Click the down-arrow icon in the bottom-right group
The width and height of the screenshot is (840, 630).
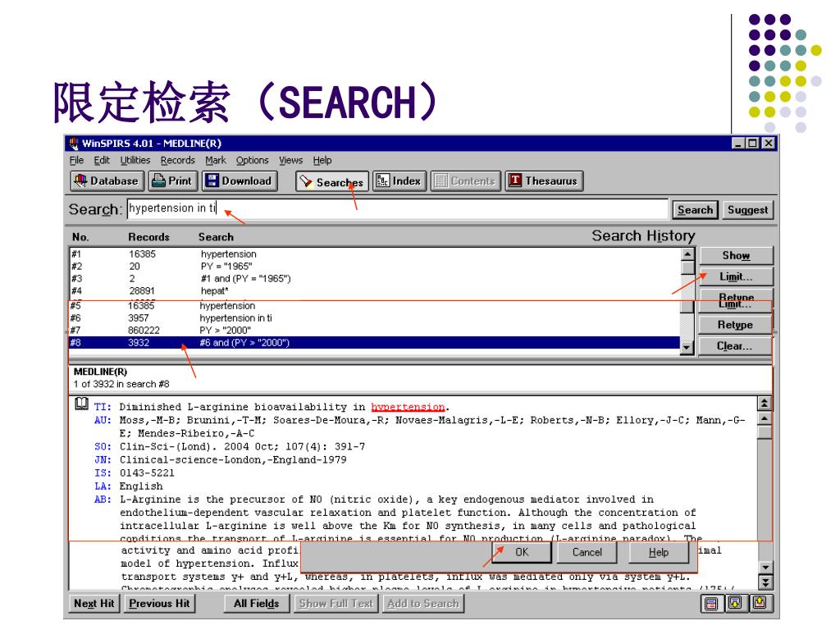[736, 603]
